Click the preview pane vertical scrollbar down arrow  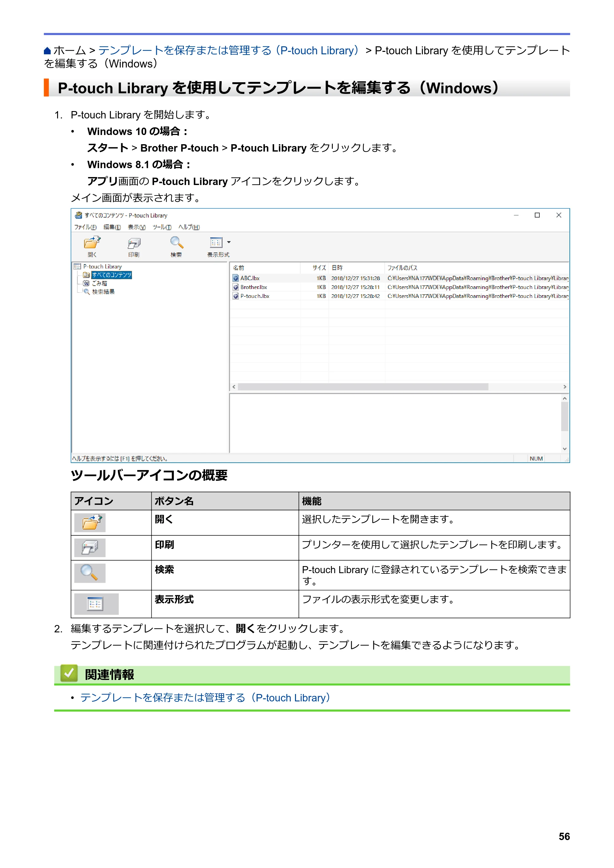[565, 449]
